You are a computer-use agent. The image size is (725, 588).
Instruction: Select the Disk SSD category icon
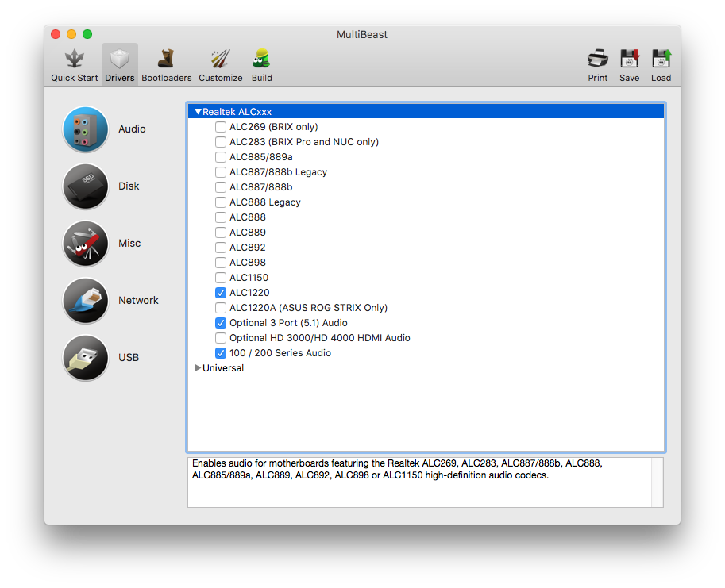[x=86, y=186]
